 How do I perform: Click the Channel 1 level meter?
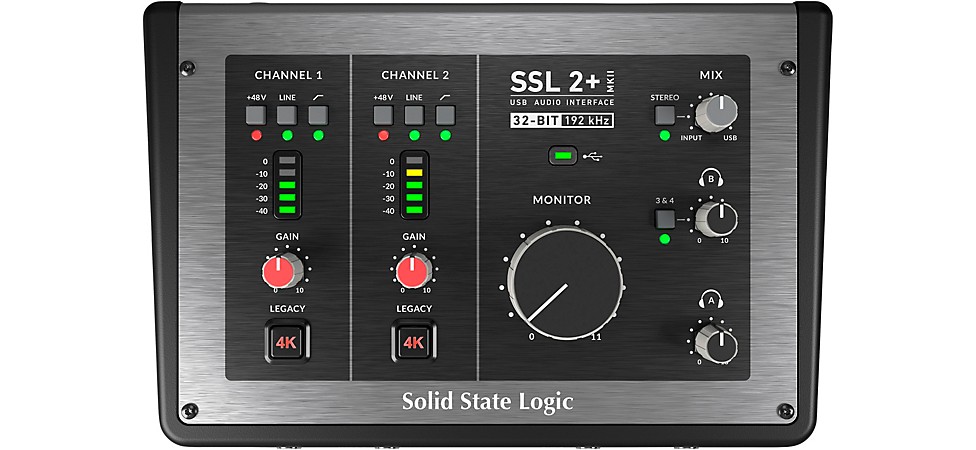click(x=287, y=185)
